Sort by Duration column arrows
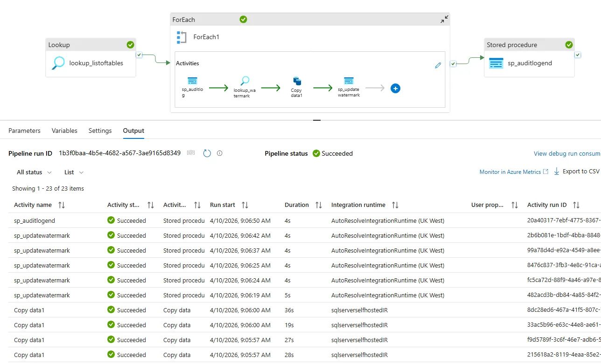The height and width of the screenshot is (364, 601). coord(319,205)
